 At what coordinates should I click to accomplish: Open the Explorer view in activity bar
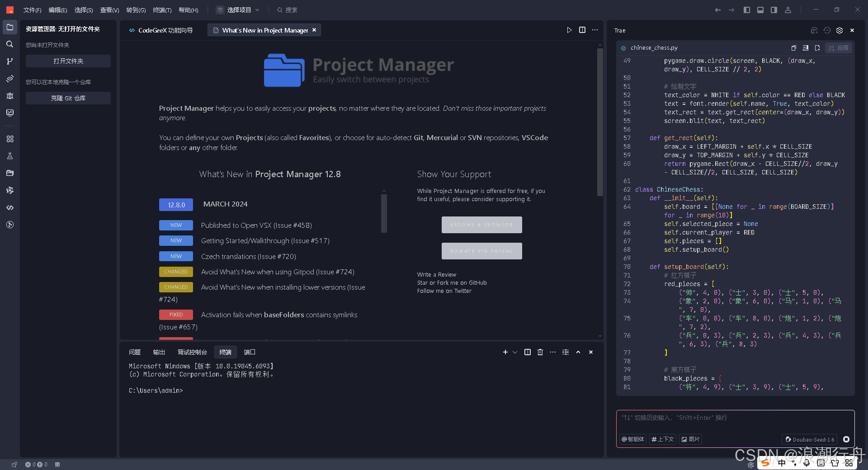[x=10, y=27]
